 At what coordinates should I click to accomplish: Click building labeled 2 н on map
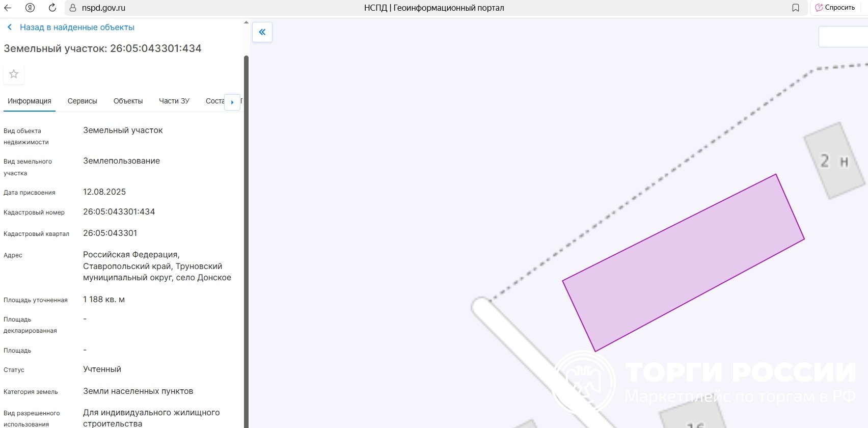click(x=834, y=161)
